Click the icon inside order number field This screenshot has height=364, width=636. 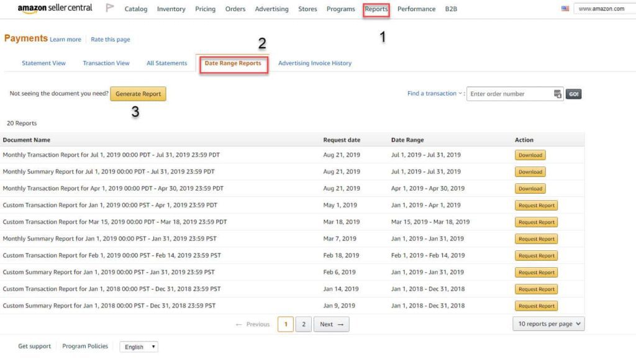click(x=558, y=94)
